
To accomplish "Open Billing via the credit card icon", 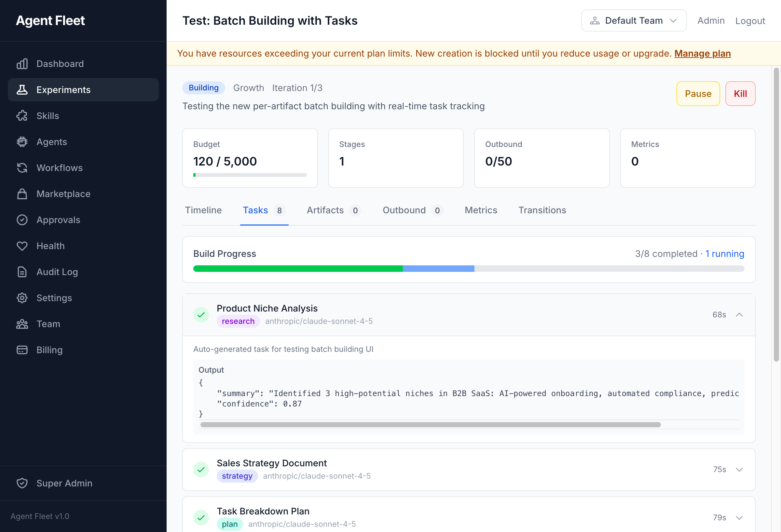I will pyautogui.click(x=22, y=350).
